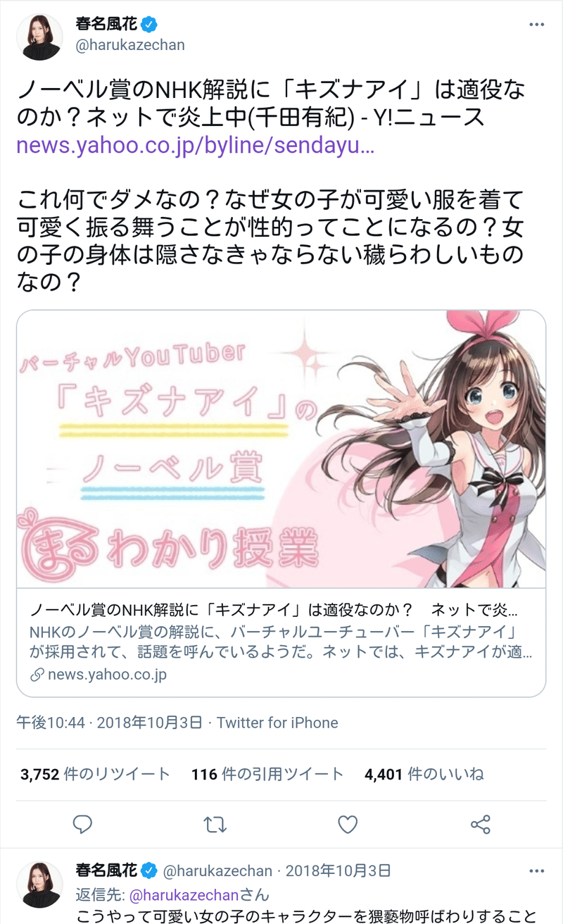Click the retweet arrows icon
563x924 pixels.
215,824
